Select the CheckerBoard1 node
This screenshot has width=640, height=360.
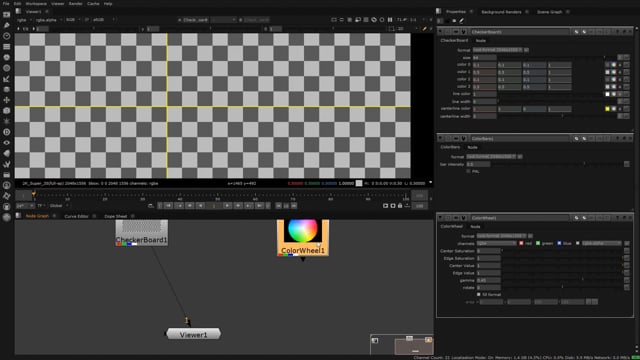pyautogui.click(x=142, y=233)
